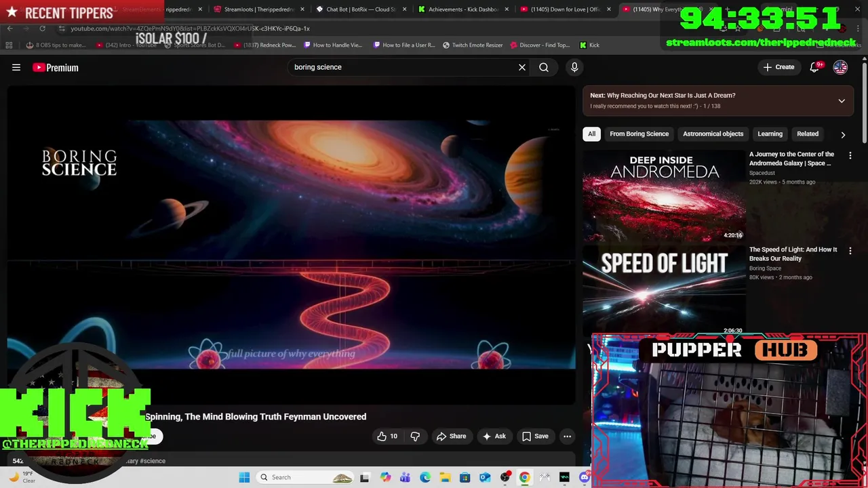
Task: Open 'Discover - Find Top...' bookmark
Action: point(540,45)
